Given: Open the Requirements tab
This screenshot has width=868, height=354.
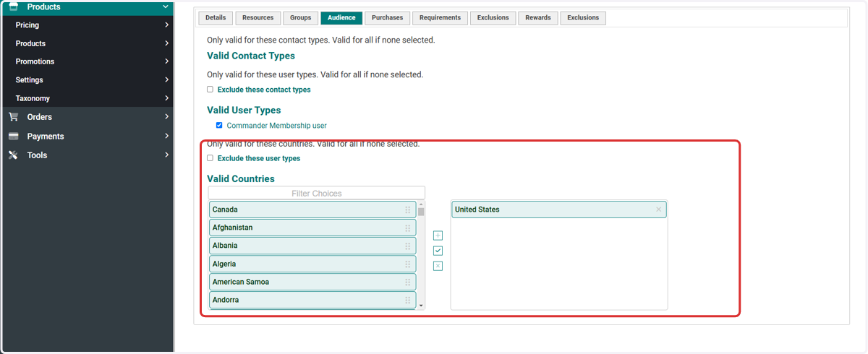Looking at the screenshot, I should pos(440,17).
